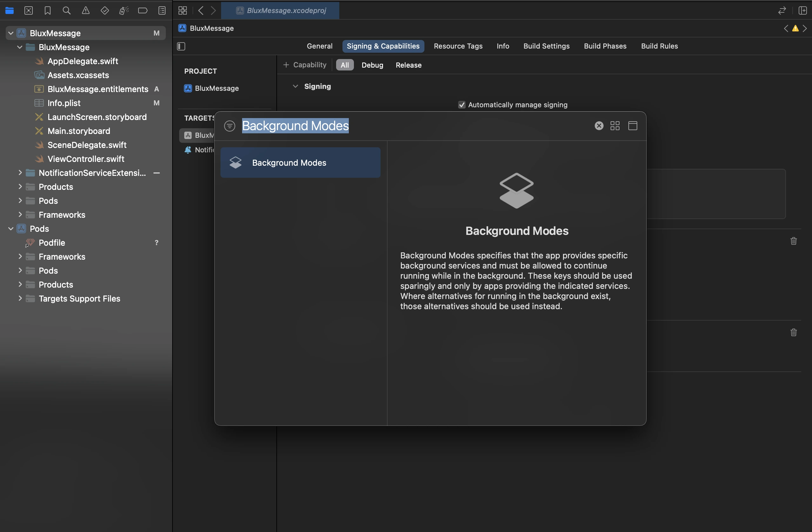The height and width of the screenshot is (532, 812).
Task: Open the Test navigator diamond icon
Action: tap(105, 10)
